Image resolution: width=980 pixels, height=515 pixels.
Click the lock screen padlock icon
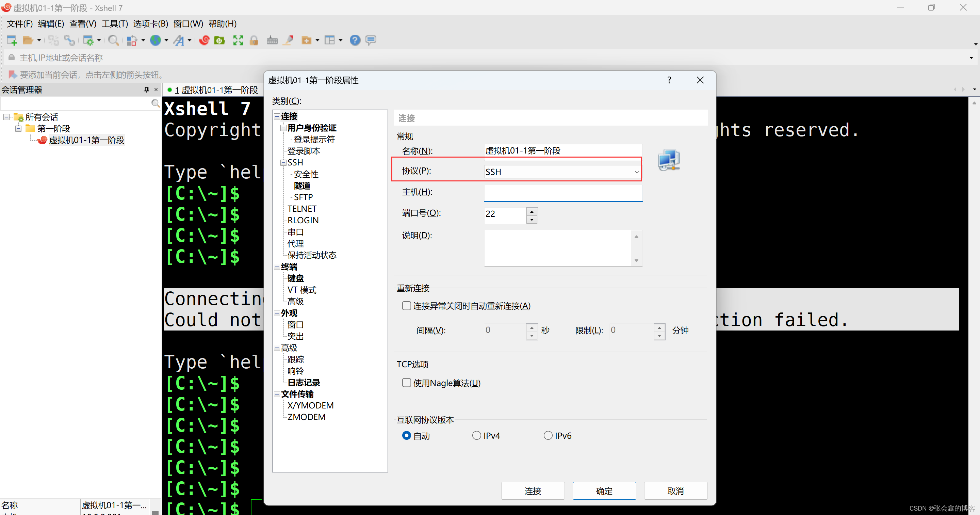pos(254,40)
